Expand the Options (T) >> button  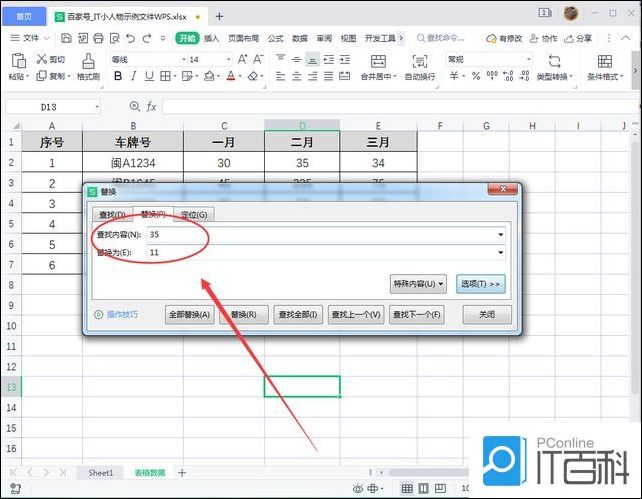(481, 284)
